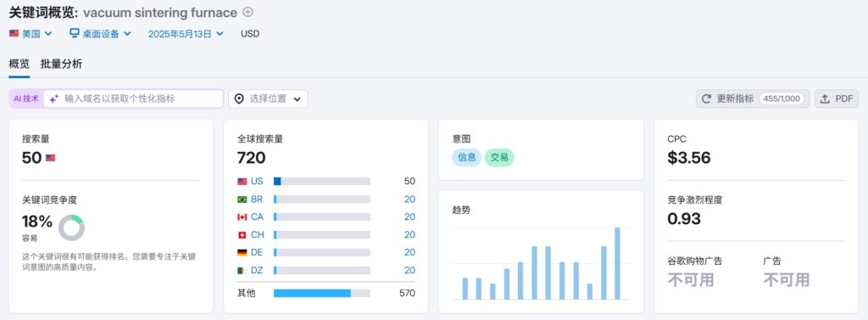Open the 美国 country dropdown
The width and height of the screenshot is (868, 320).
(x=31, y=33)
